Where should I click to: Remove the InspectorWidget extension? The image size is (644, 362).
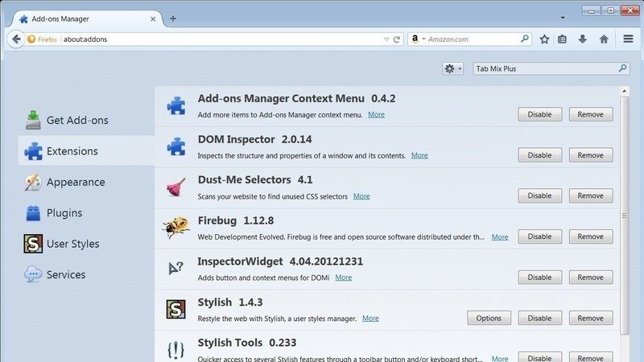point(591,277)
